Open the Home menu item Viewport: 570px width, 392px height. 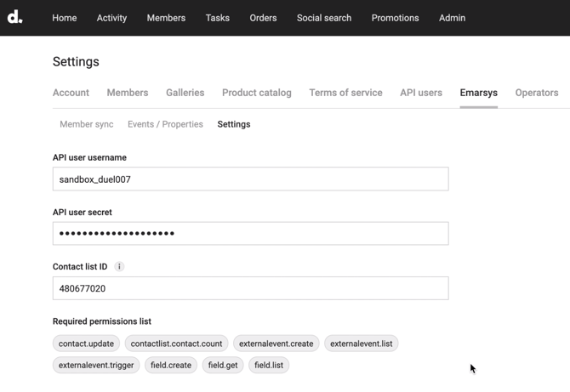coord(64,18)
